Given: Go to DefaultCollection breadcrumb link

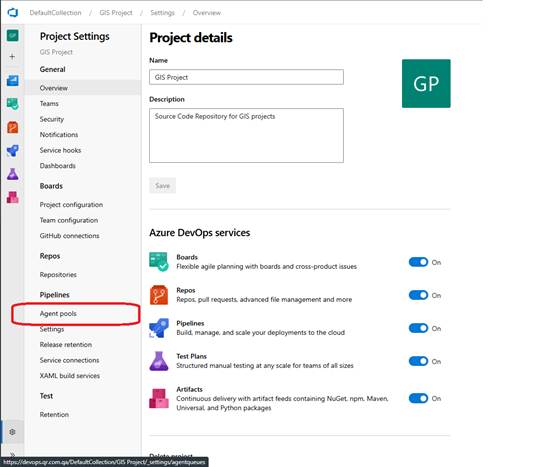Looking at the screenshot, I should click(x=55, y=12).
